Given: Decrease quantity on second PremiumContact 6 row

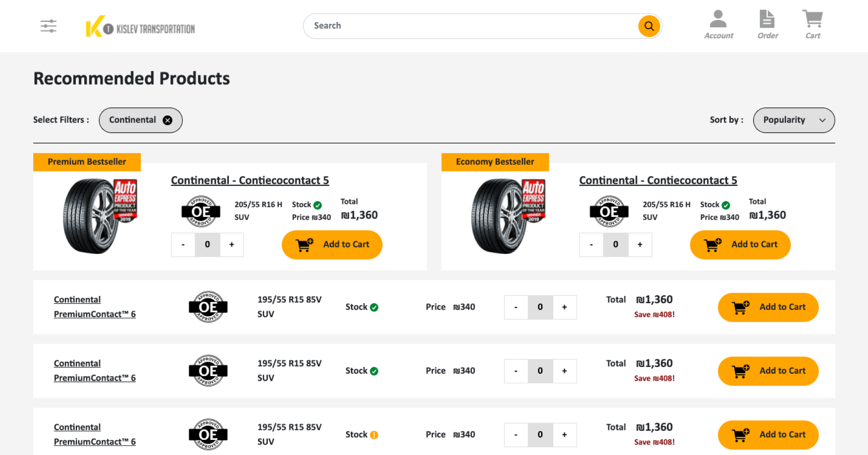Looking at the screenshot, I should click(x=516, y=371).
